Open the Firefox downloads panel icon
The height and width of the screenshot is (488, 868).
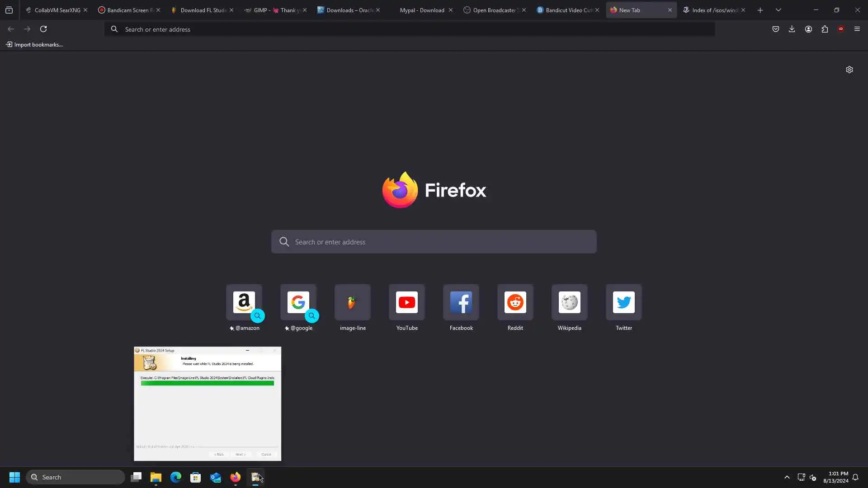(792, 29)
